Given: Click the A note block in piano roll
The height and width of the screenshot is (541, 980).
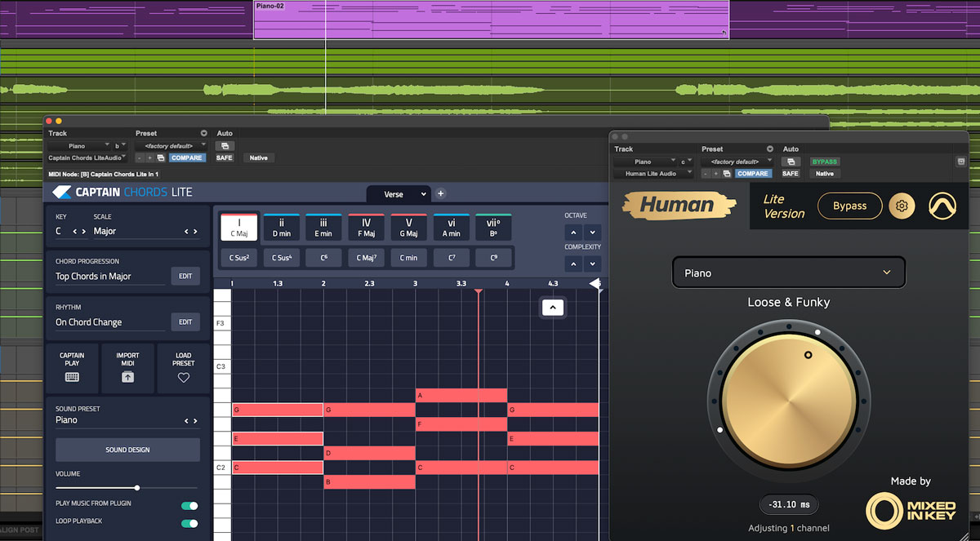Looking at the screenshot, I should coord(461,396).
